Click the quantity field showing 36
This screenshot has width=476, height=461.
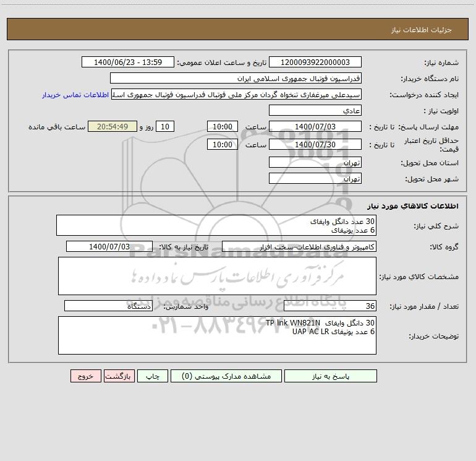[x=330, y=306]
